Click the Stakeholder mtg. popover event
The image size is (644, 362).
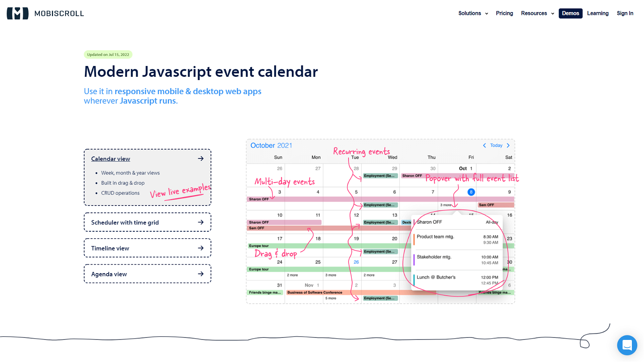pos(457,260)
